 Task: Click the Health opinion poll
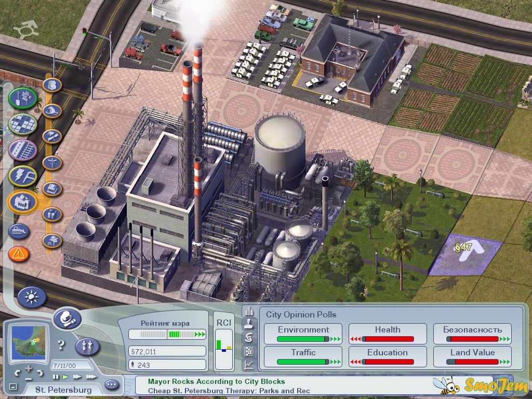388,334
